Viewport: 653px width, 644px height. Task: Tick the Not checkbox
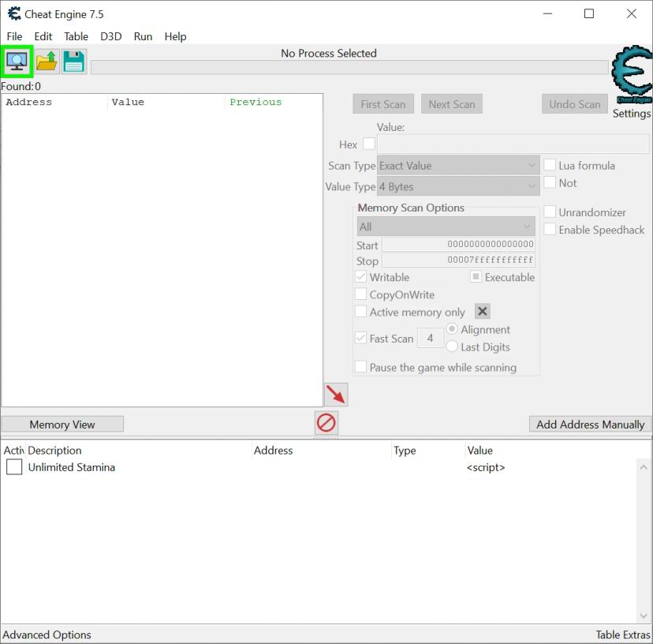click(550, 182)
